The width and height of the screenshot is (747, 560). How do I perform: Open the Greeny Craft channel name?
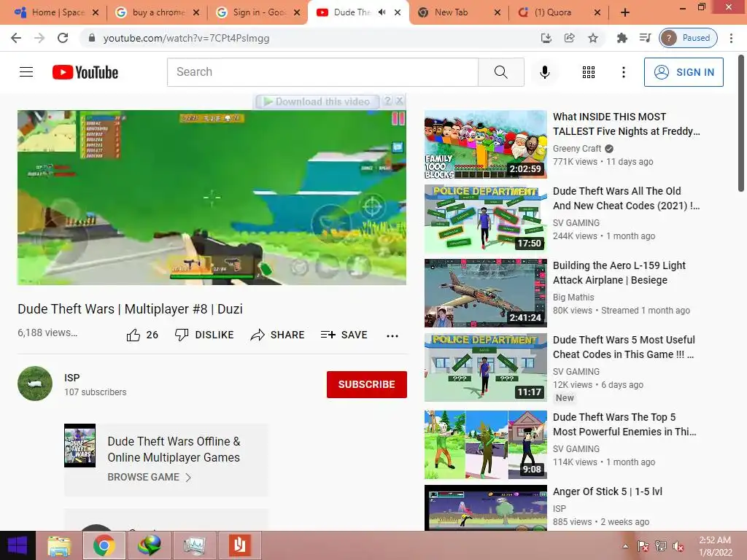pos(577,149)
